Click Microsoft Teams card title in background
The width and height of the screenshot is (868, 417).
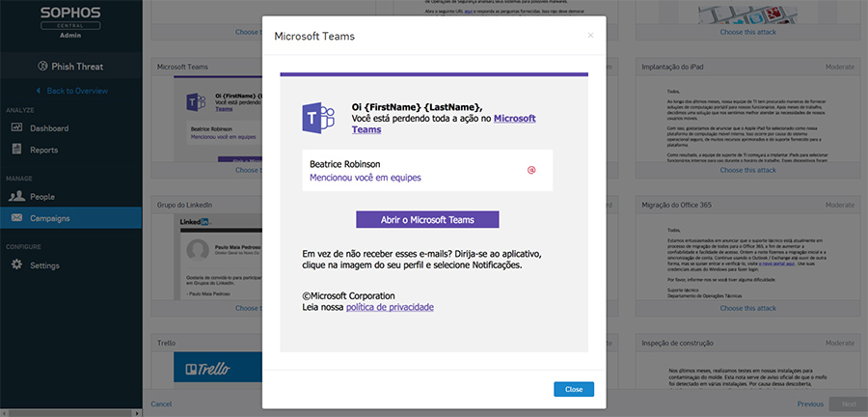182,67
